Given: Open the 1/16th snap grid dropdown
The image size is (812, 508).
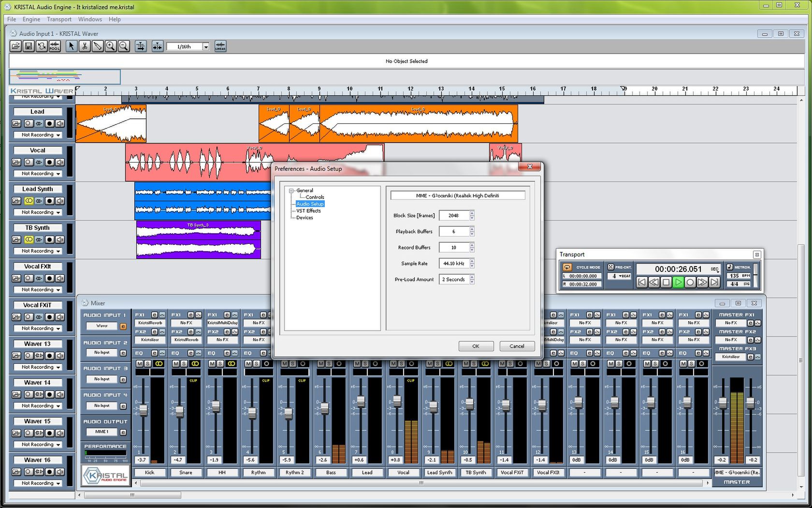Looking at the screenshot, I should [206, 47].
